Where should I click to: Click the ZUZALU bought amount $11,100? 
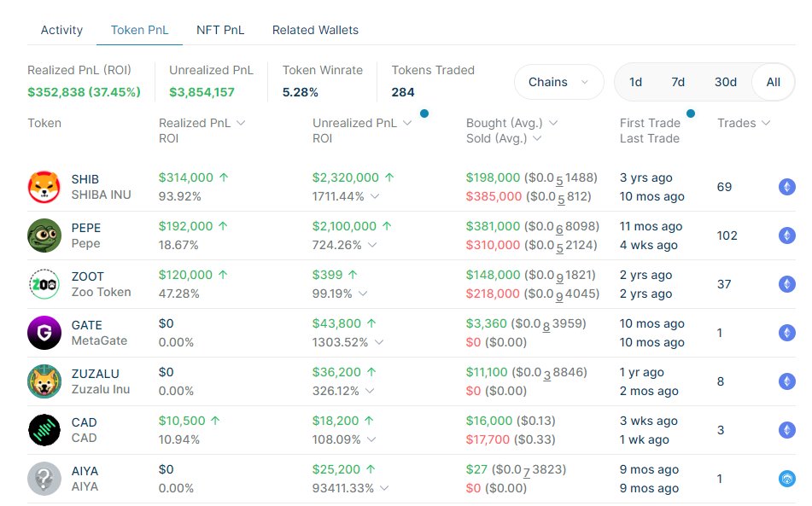pos(487,372)
